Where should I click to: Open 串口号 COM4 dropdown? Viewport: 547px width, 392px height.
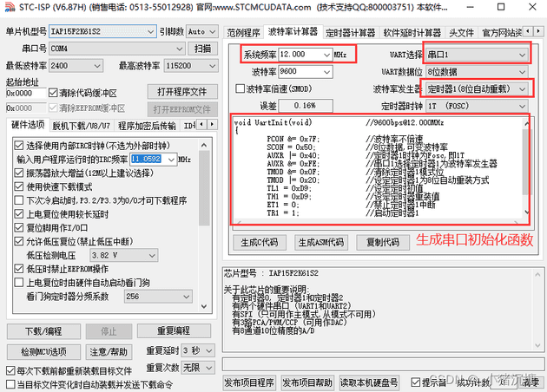coord(117,49)
